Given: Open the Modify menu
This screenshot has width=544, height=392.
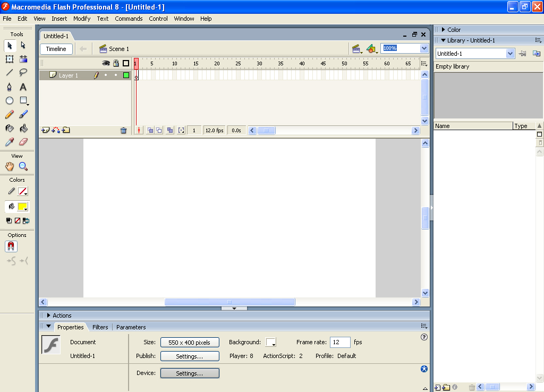Looking at the screenshot, I should 82,19.
